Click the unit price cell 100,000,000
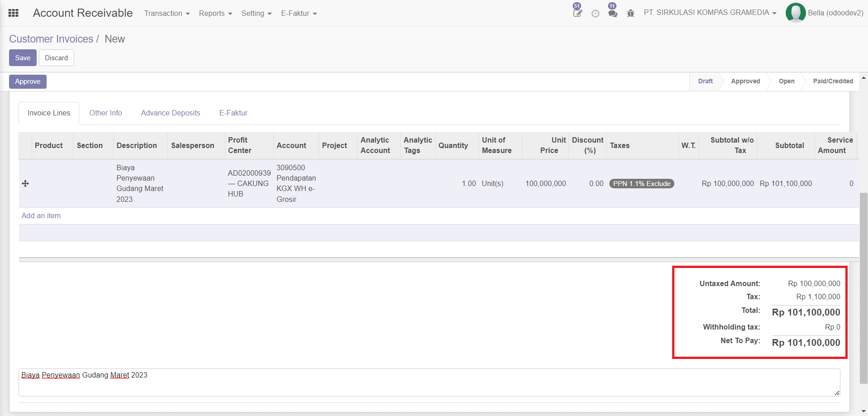The width and height of the screenshot is (868, 416). click(545, 184)
